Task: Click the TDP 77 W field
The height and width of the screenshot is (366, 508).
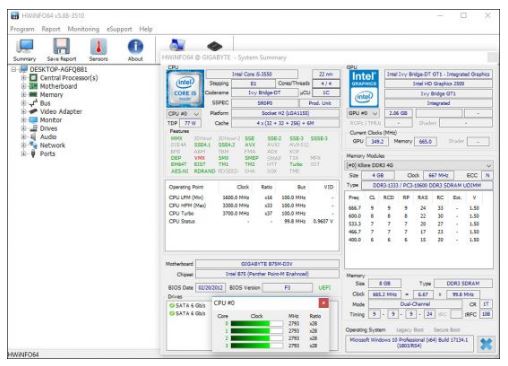Action: [x=191, y=123]
